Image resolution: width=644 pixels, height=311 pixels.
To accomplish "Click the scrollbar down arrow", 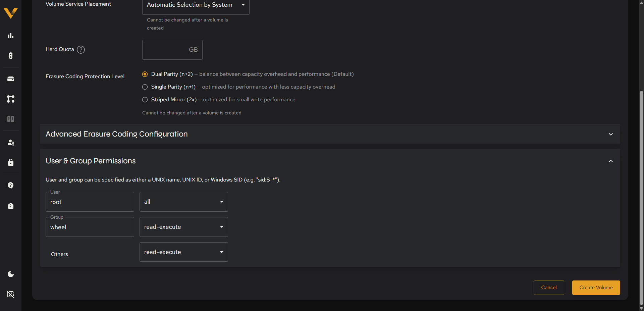I will 641,308.
